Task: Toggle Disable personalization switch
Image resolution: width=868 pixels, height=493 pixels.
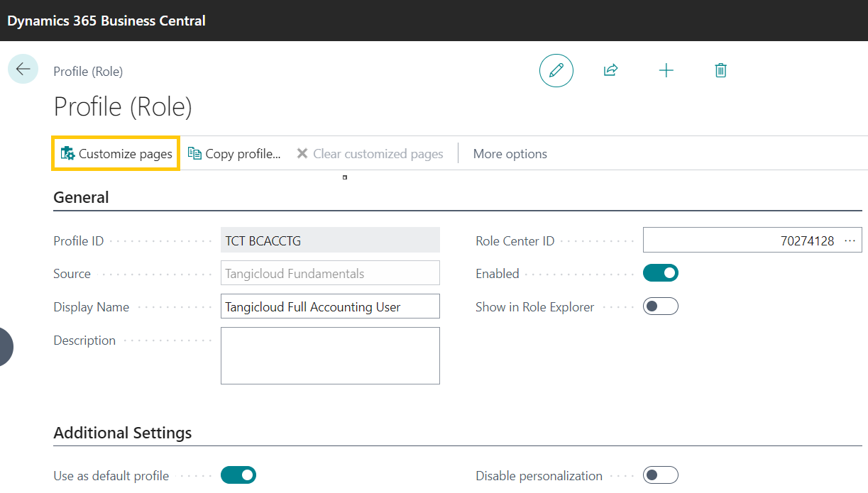Action: (x=661, y=475)
